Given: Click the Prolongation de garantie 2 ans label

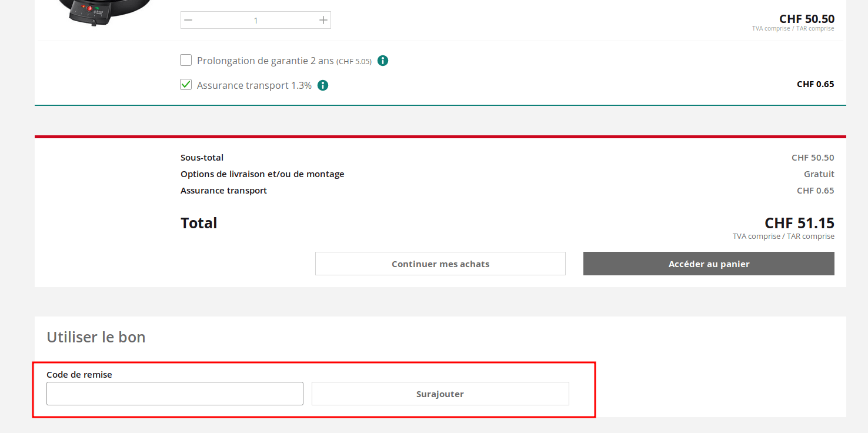Looking at the screenshot, I should (265, 61).
